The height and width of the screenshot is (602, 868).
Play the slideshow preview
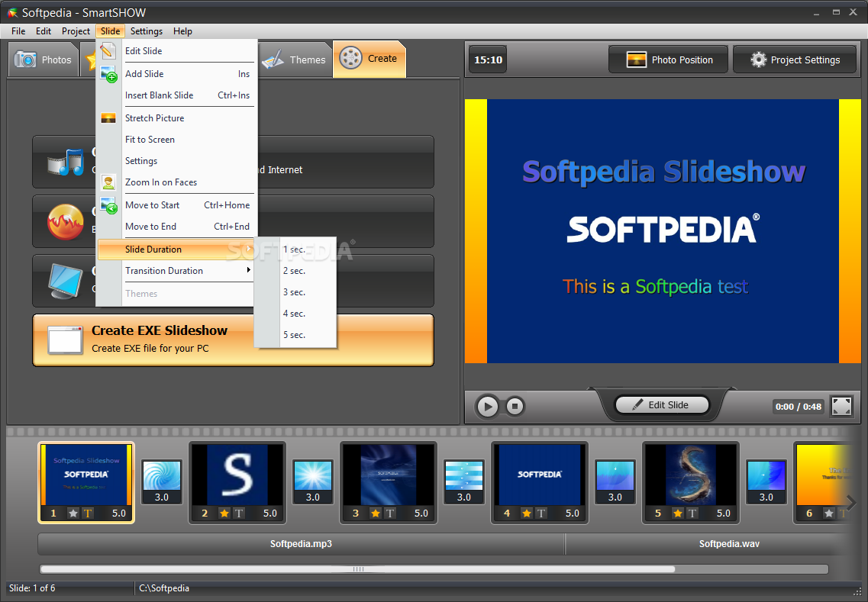(487, 407)
